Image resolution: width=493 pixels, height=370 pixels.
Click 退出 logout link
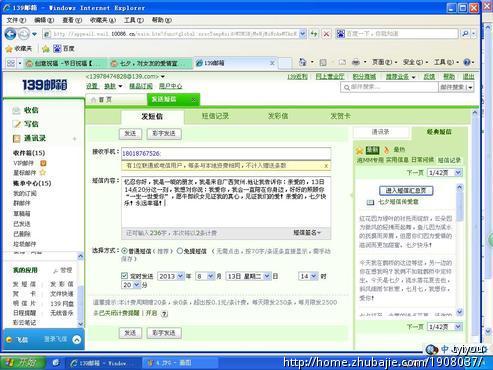click(468, 77)
